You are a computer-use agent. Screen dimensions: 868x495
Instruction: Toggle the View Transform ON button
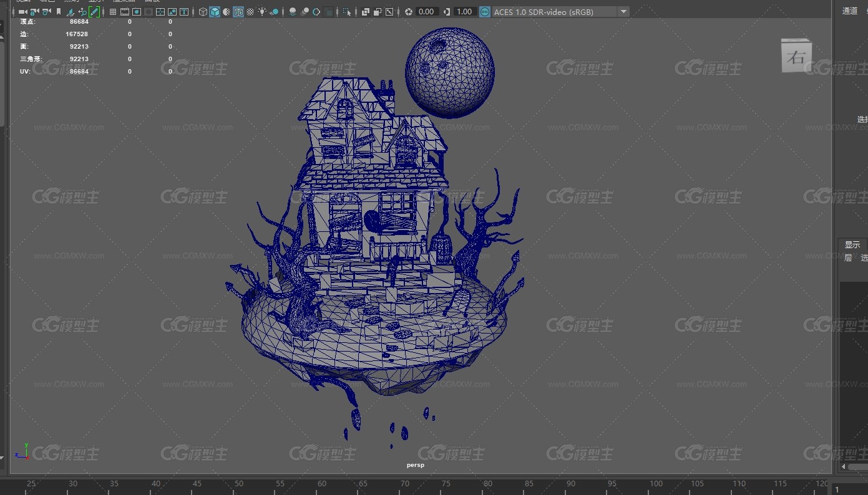[x=485, y=12]
